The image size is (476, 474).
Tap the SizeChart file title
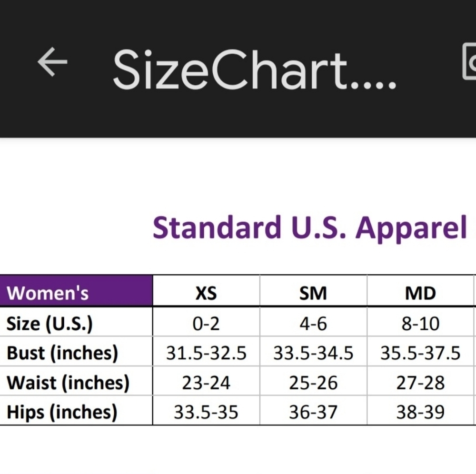click(254, 70)
